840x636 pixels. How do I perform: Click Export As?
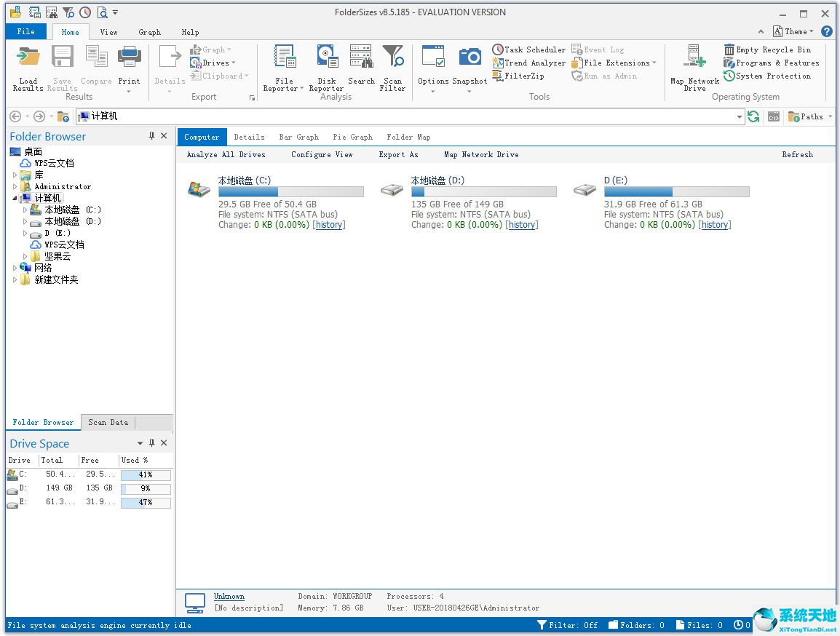pyautogui.click(x=398, y=155)
